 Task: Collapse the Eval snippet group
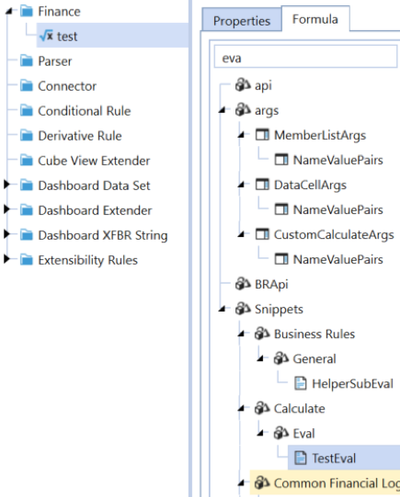tap(261, 433)
